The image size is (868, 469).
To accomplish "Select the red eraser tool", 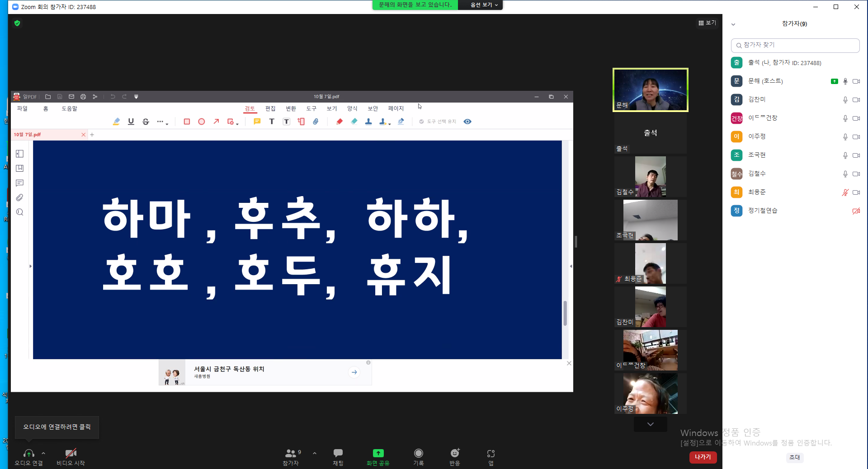I will click(340, 122).
